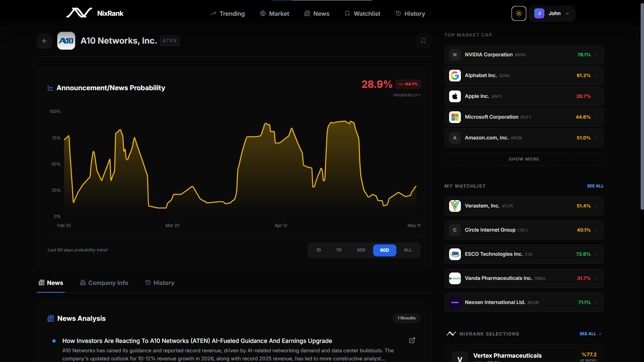Viewport: 644px width, 362px height.
Task: Click the chart line icon beside Announcement/News Probability
Action: (x=51, y=88)
